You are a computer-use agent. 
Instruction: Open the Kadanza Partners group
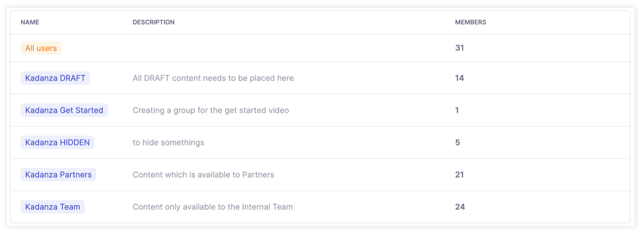58,174
